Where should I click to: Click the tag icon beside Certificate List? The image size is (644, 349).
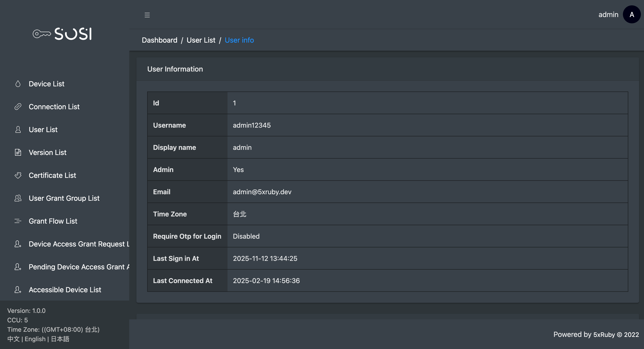pyautogui.click(x=18, y=175)
